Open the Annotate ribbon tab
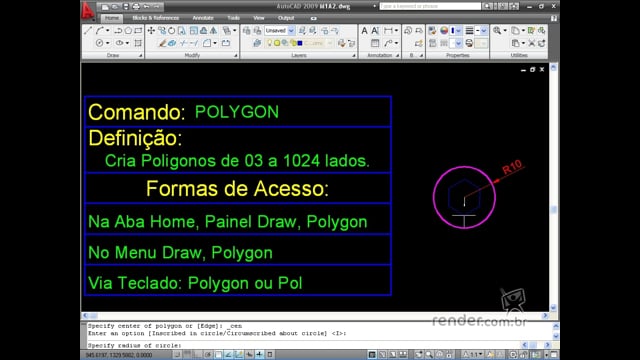This screenshot has width=640, height=360. tap(203, 18)
